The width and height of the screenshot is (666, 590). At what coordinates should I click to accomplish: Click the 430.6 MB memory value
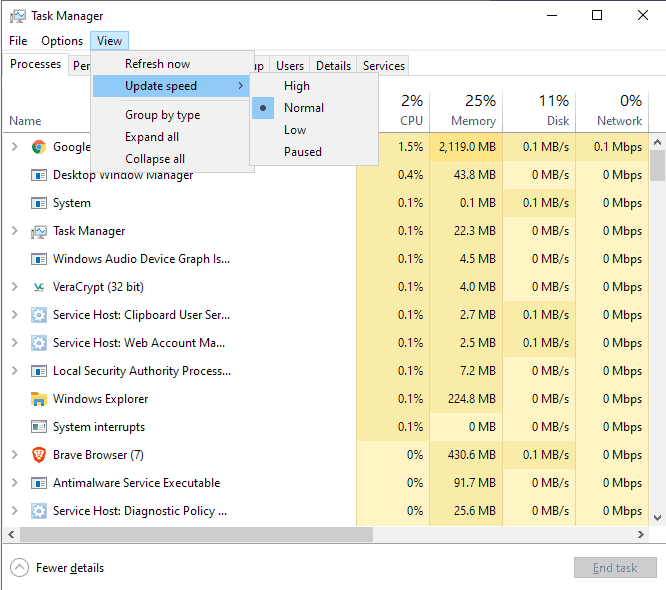[472, 455]
